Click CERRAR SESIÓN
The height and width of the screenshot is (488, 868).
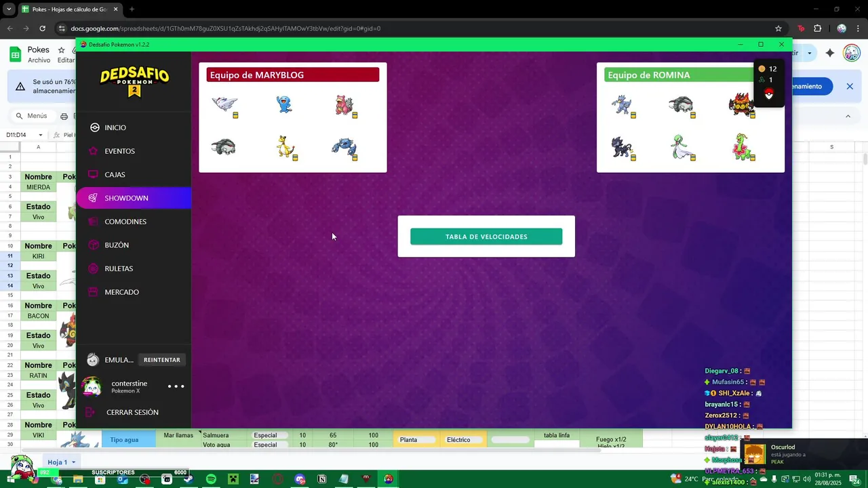pos(132,412)
